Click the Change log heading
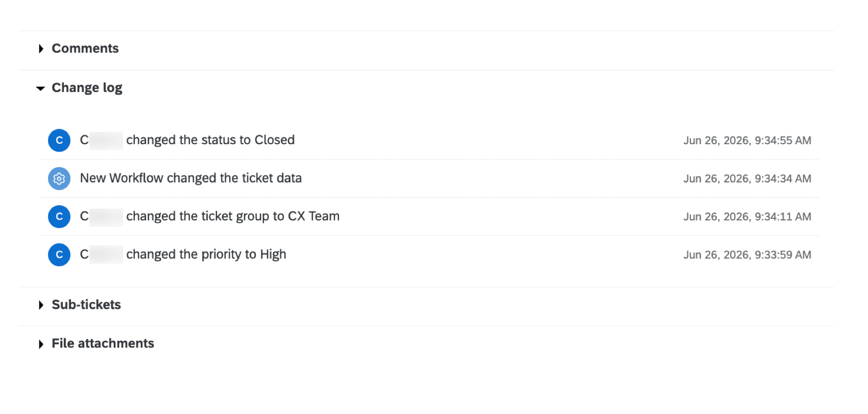 [x=87, y=88]
